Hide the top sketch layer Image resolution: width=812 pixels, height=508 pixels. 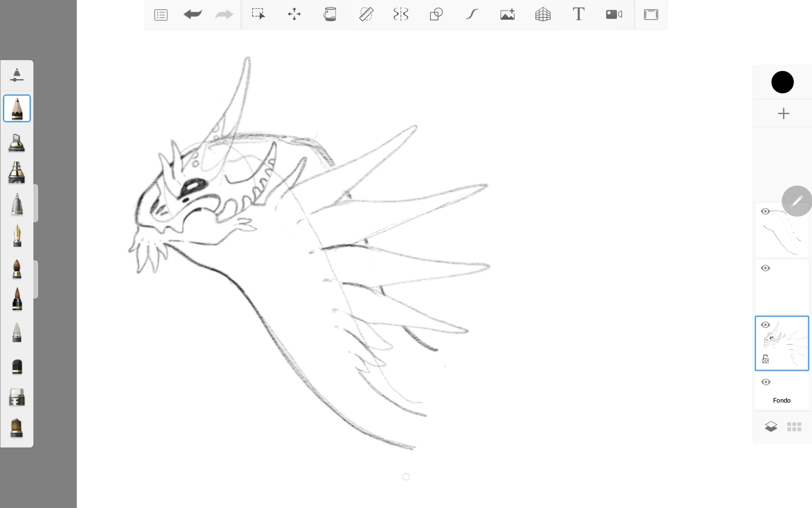point(765,211)
